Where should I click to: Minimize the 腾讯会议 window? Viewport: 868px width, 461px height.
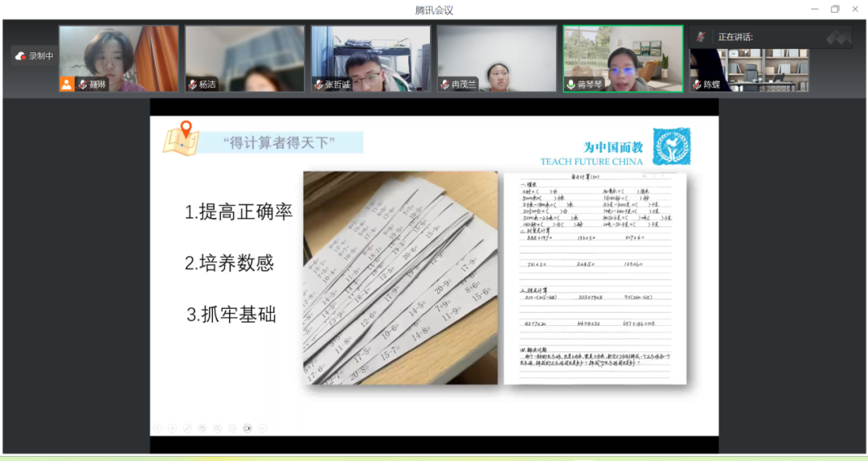pos(814,9)
